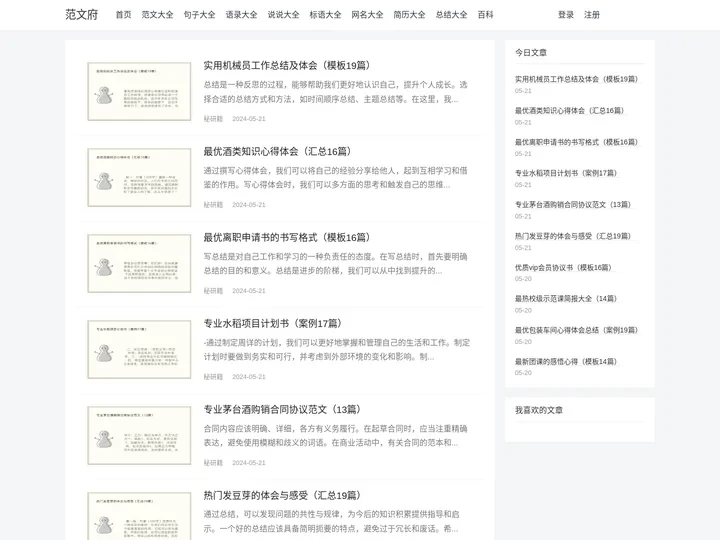The height and width of the screenshot is (540, 720).
Task: Open sidebar link 最优包装车间心得体会总结（案例19篇）
Action: pos(576,330)
